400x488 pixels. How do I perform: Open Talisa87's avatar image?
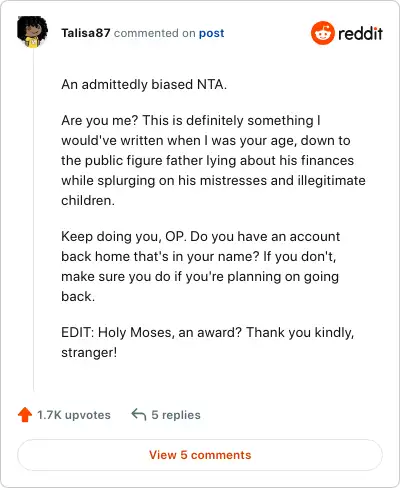tap(32, 32)
